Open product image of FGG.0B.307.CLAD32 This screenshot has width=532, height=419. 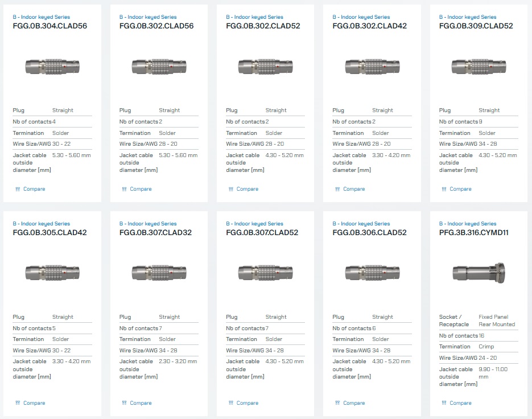(158, 273)
